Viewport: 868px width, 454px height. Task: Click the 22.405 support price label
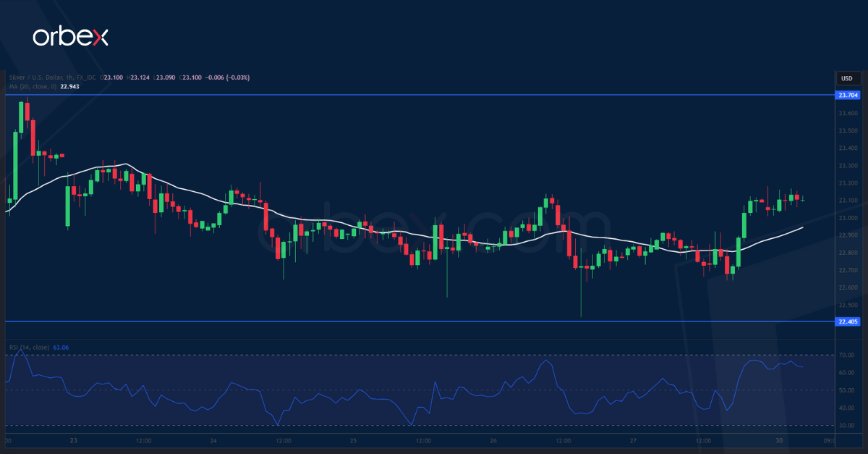pos(847,321)
